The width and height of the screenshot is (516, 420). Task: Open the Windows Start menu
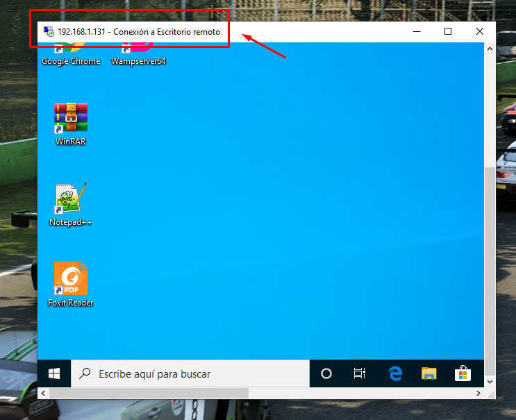(54, 374)
